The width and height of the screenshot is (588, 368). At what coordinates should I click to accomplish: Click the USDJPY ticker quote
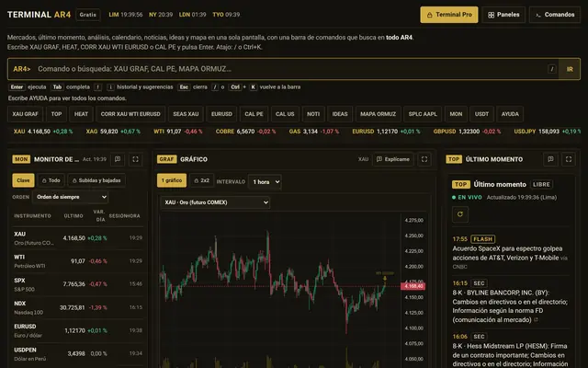pyautogui.click(x=547, y=132)
